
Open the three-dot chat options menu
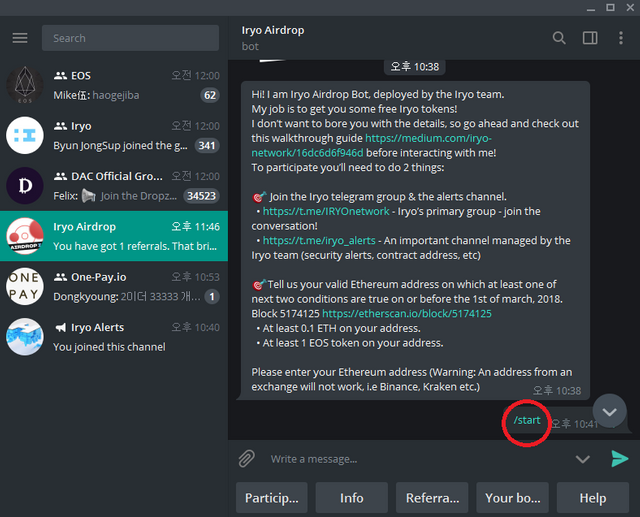[620, 38]
